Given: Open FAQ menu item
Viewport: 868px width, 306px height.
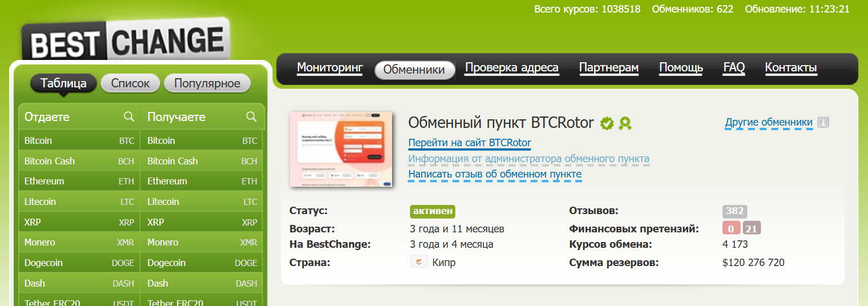Looking at the screenshot, I should 734,68.
